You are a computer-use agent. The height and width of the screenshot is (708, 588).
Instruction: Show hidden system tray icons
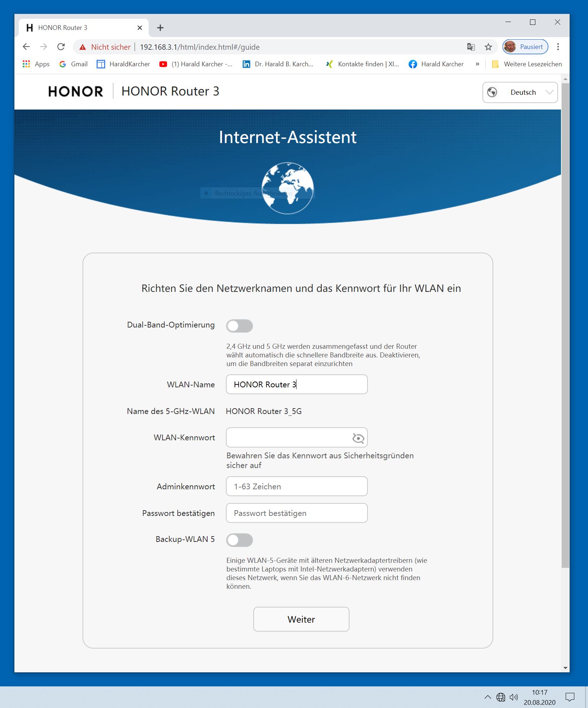click(x=487, y=697)
